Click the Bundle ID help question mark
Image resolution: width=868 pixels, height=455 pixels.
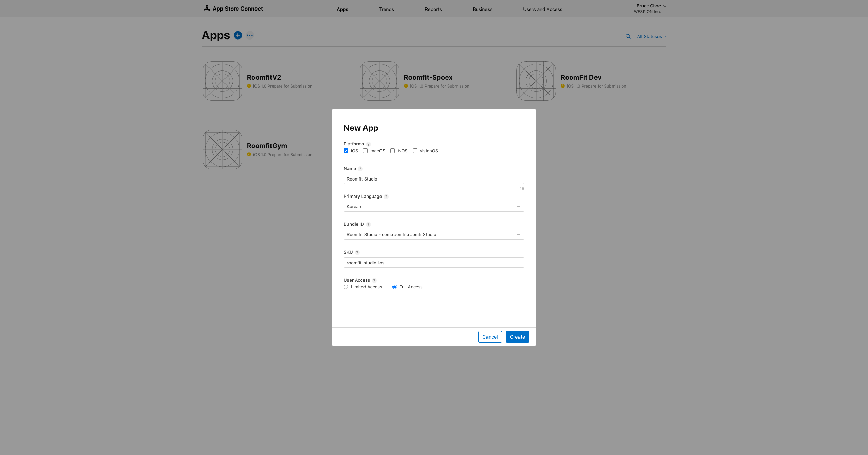pyautogui.click(x=368, y=225)
